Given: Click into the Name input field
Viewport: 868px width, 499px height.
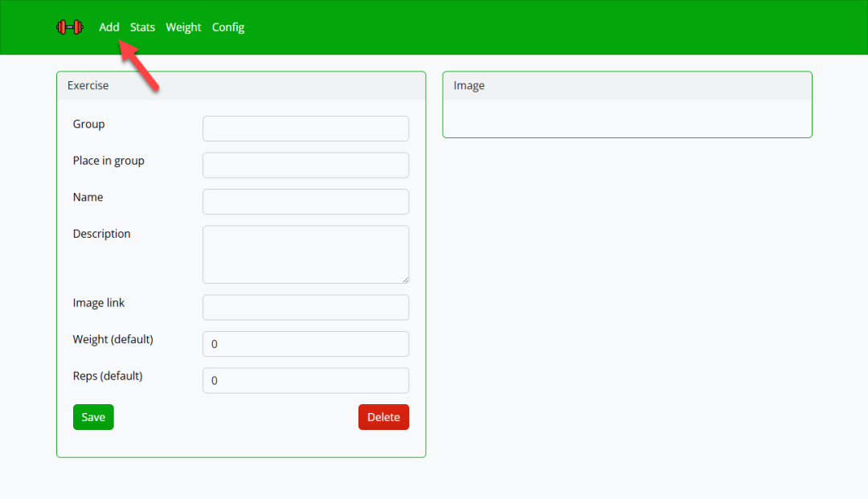Looking at the screenshot, I should pos(305,202).
